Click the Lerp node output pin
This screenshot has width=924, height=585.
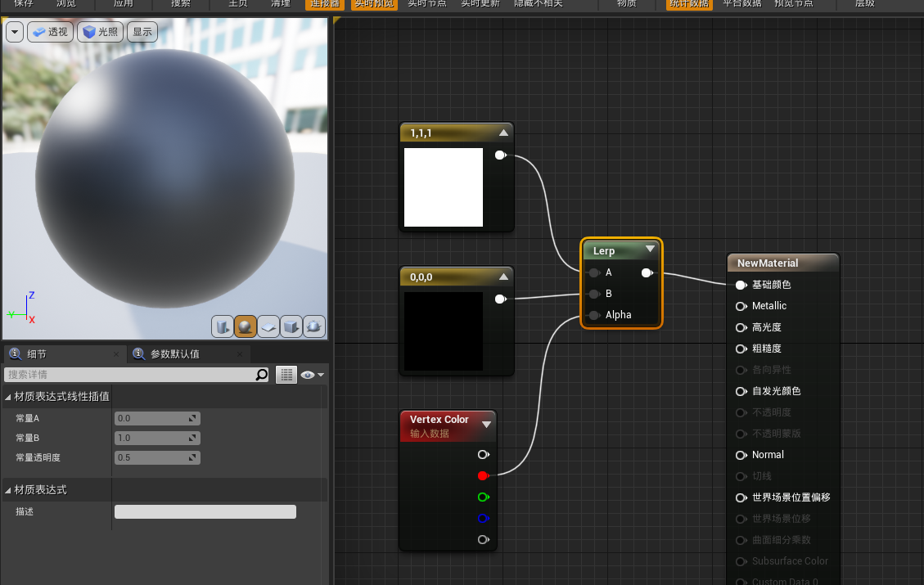[647, 272]
